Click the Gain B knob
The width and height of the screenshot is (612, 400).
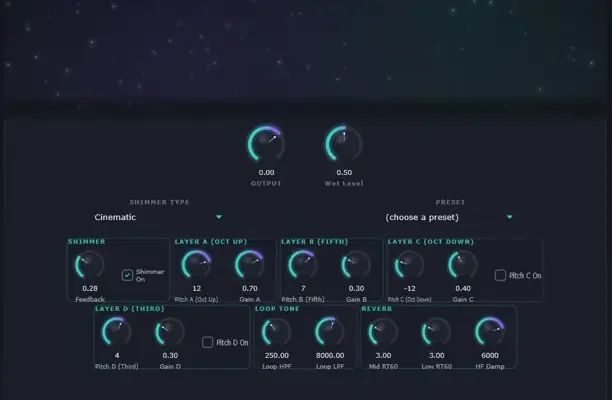(x=356, y=265)
